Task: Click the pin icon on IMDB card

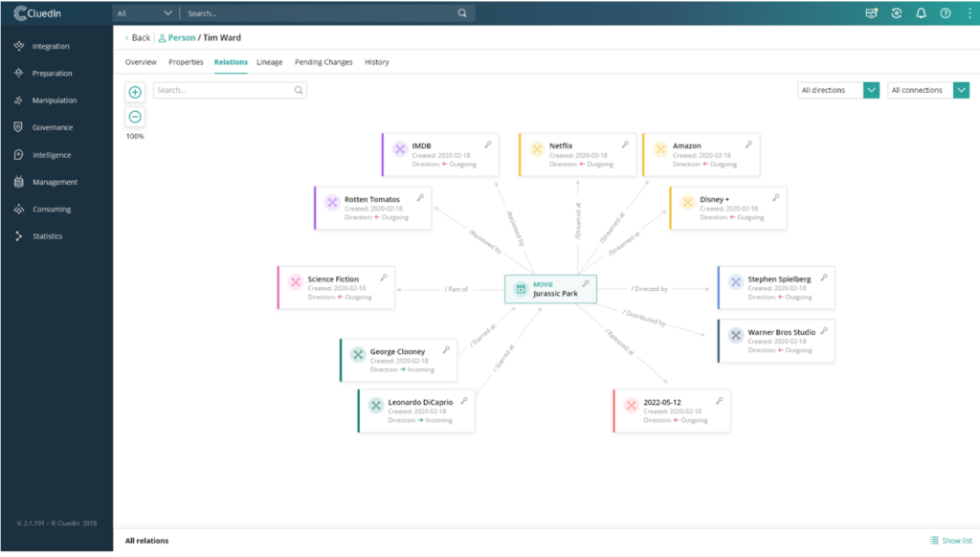Action: point(488,145)
